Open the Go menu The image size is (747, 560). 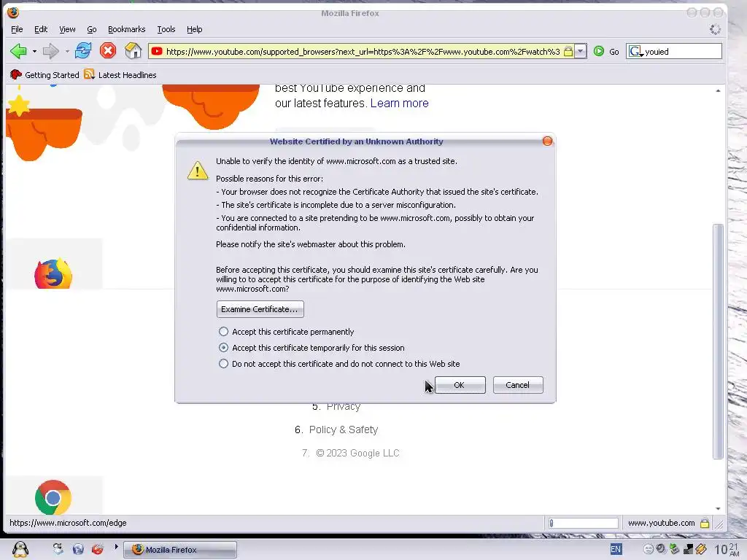pyautogui.click(x=92, y=29)
